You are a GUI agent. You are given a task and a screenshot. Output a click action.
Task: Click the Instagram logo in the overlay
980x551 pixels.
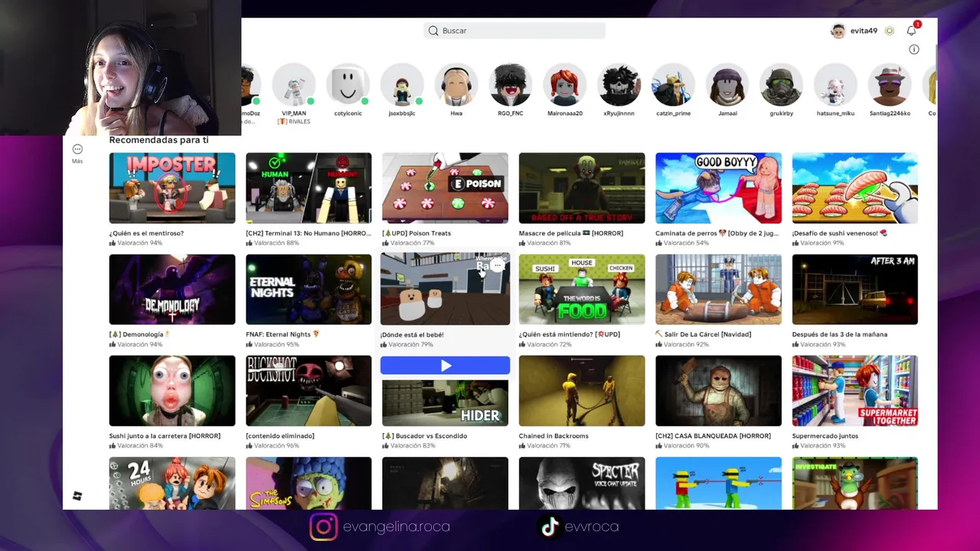(323, 527)
